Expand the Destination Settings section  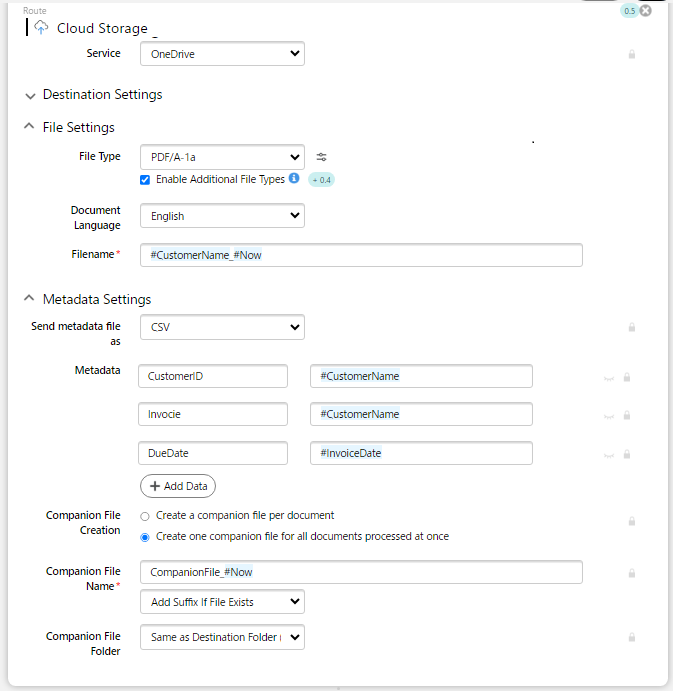tap(30, 96)
